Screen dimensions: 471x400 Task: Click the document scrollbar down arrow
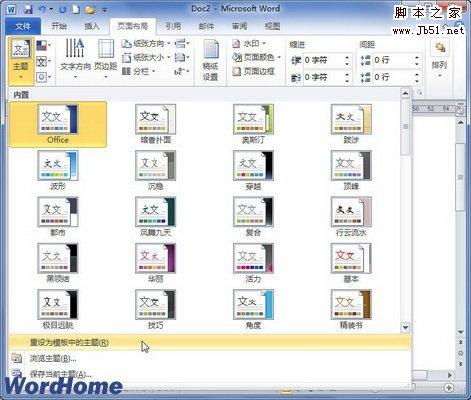[460, 332]
